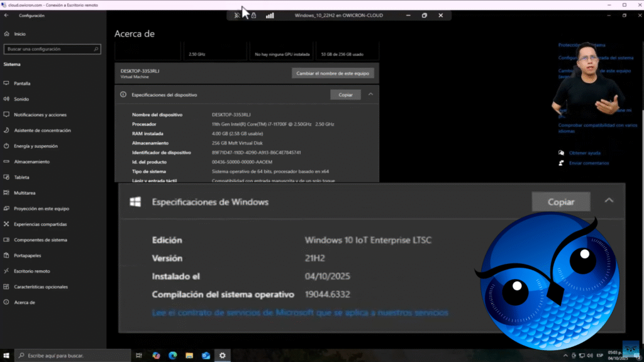Open the Microsoft services agreement link

coord(300,312)
